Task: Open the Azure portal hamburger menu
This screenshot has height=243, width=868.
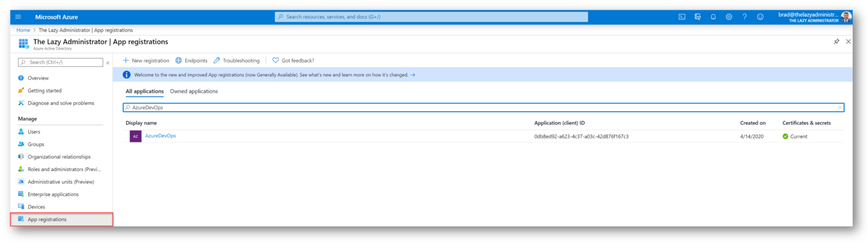Action: coord(18,17)
